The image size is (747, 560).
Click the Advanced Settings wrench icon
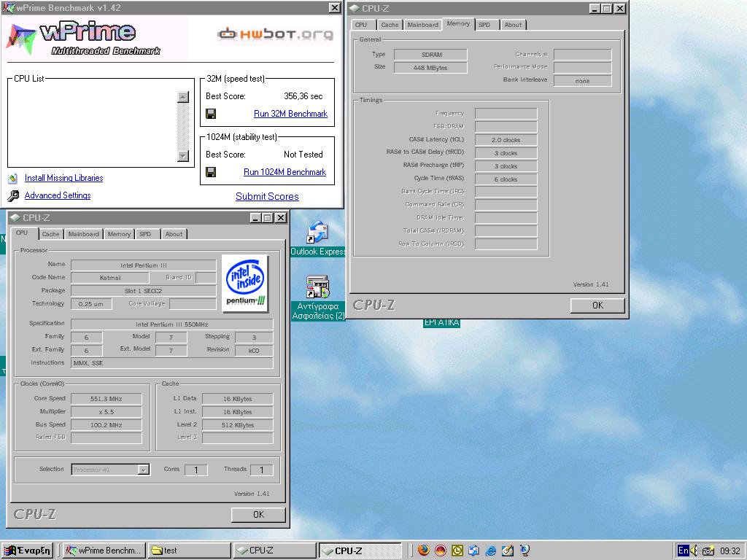13,195
